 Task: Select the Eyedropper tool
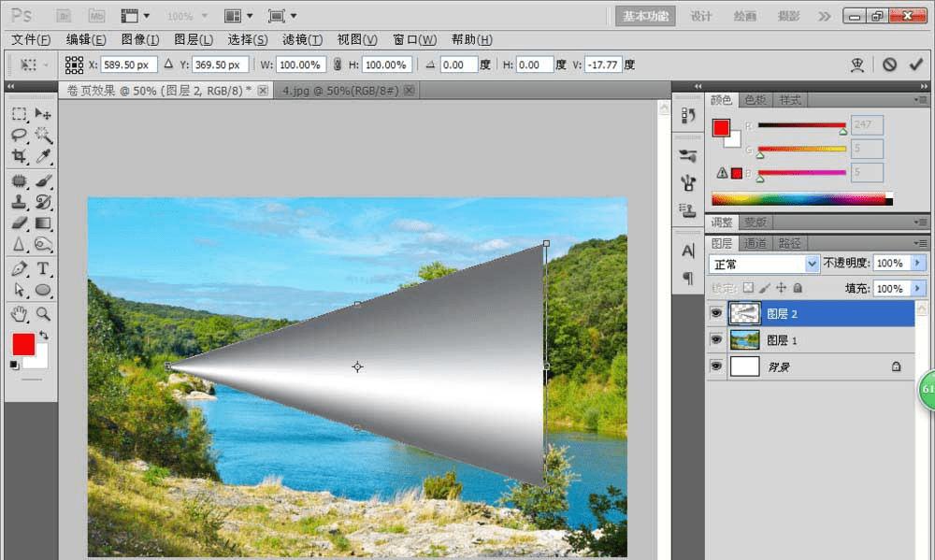tap(43, 156)
